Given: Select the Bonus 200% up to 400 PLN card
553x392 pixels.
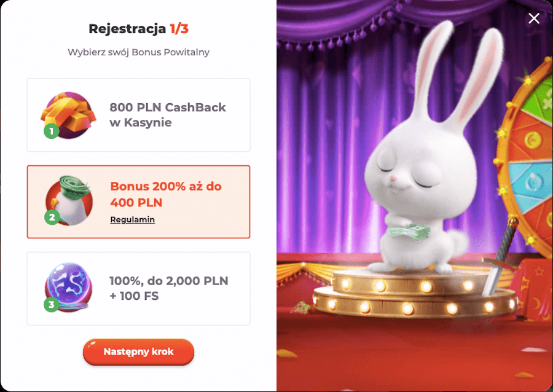Looking at the screenshot, I should coord(138,202).
